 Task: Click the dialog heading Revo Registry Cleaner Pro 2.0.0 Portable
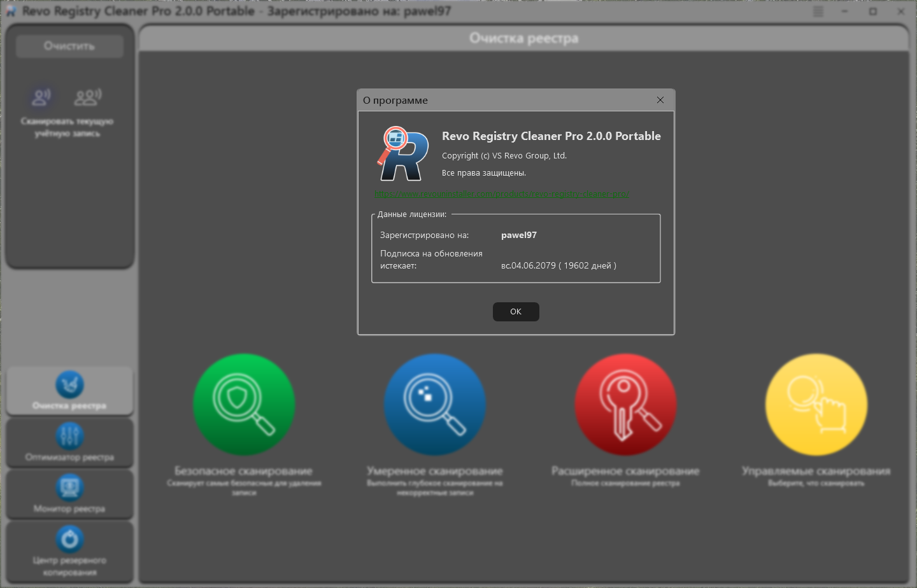coord(551,136)
